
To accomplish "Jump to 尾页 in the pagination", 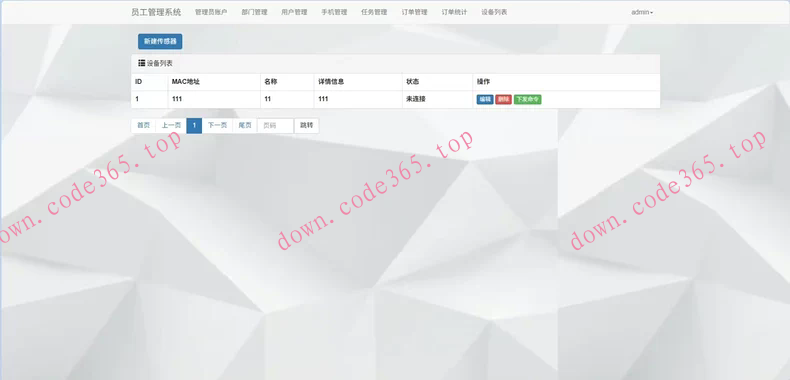I will pyautogui.click(x=245, y=125).
